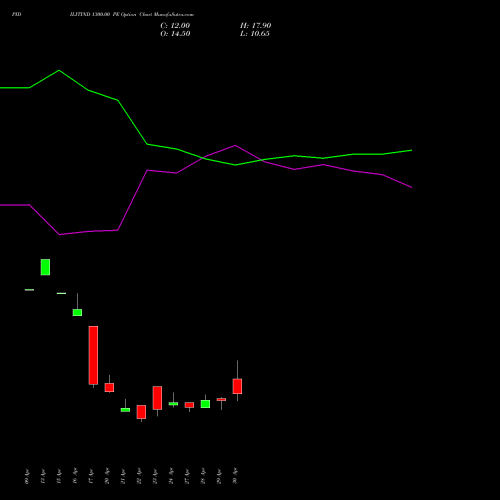Select the last red candle above 30 Apr
The height and width of the screenshot is (500, 500).
237,386
